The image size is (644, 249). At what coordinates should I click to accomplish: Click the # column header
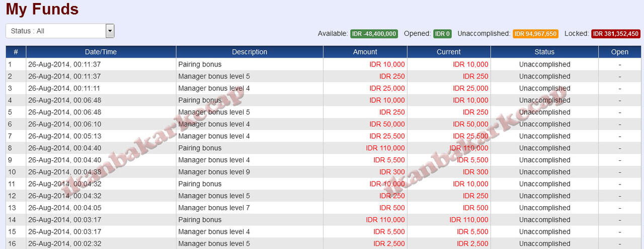tap(16, 52)
